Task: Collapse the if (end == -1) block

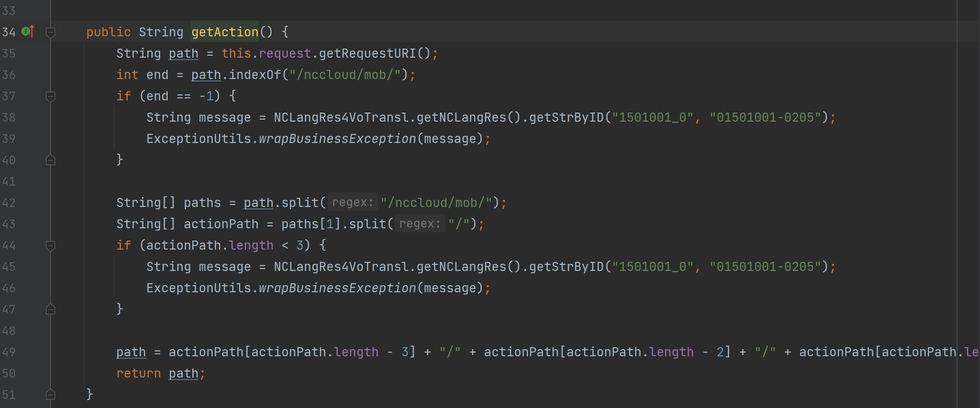Action: coord(50,96)
